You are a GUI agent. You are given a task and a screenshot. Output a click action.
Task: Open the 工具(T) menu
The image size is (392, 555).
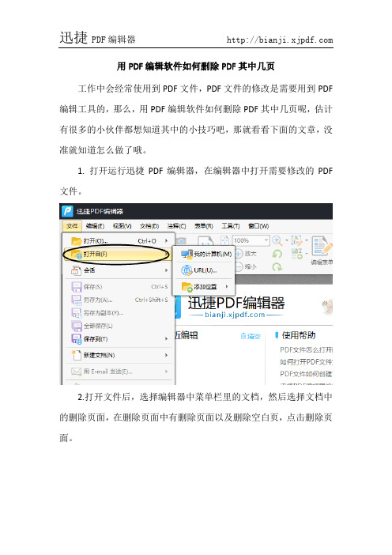231,226
